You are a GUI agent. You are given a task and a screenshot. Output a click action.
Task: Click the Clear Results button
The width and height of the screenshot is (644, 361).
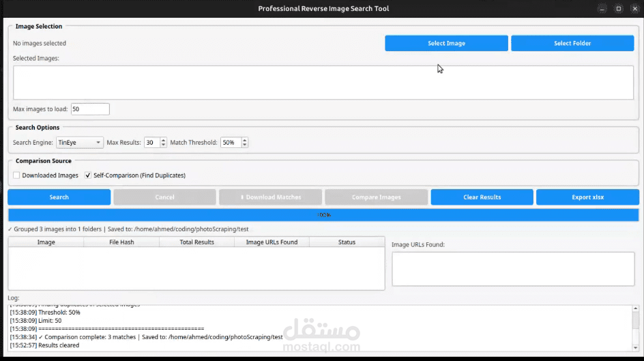click(x=482, y=197)
